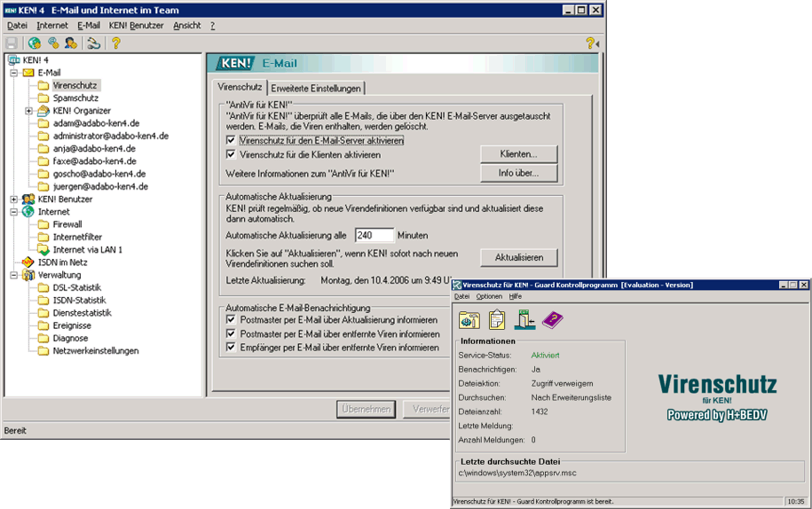
Task: Click the disabled save floppy disk toolbar icon
Action: [12, 43]
